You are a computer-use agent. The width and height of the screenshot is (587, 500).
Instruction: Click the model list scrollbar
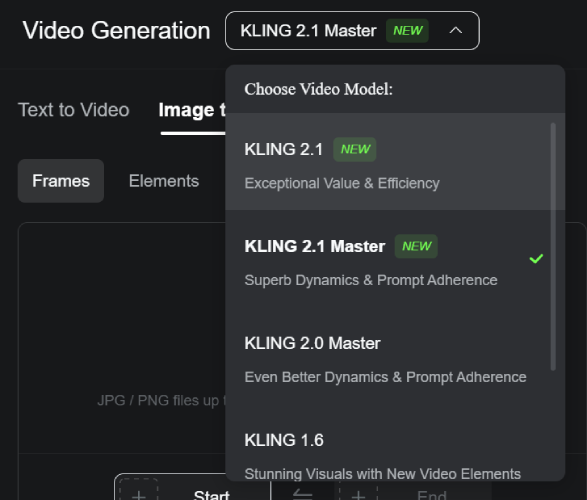(553, 247)
